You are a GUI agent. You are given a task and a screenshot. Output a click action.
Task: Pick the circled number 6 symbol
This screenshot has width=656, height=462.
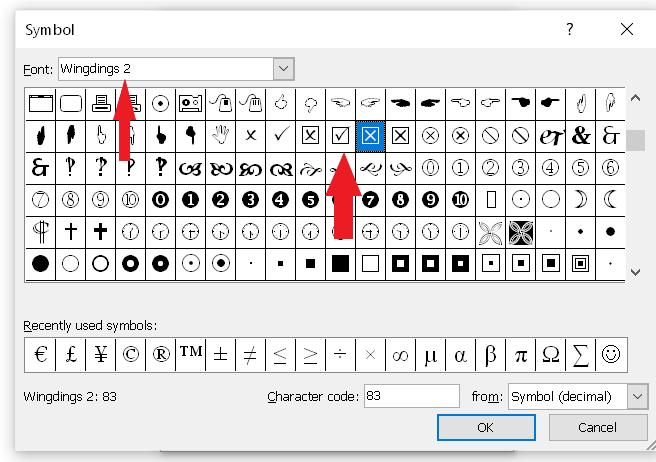click(610, 168)
